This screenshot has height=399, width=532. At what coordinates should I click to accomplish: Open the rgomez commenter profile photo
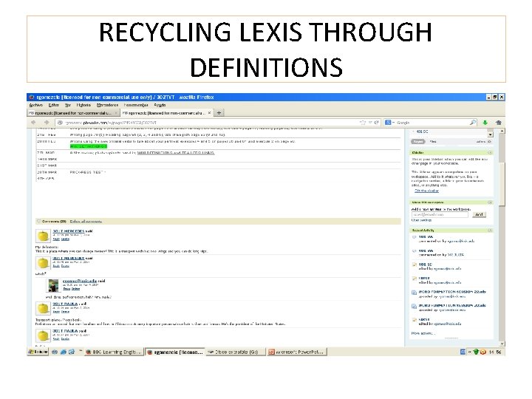coord(53,286)
